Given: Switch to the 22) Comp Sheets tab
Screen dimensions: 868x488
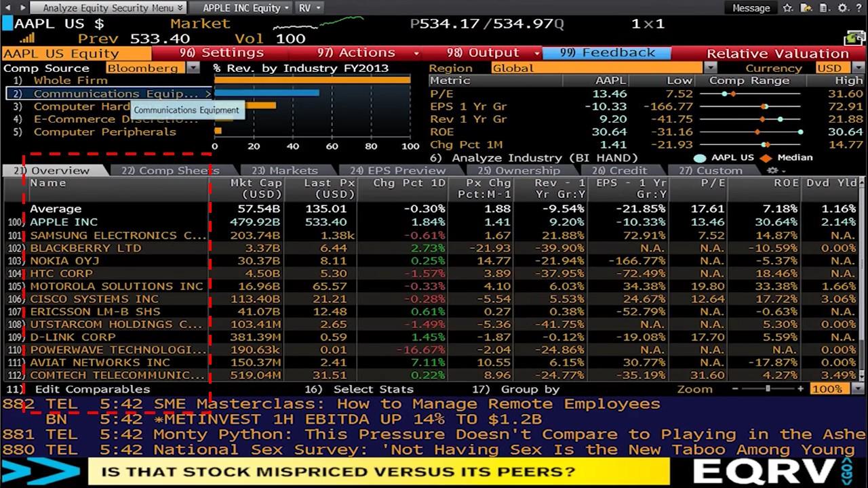Looking at the screenshot, I should (170, 170).
